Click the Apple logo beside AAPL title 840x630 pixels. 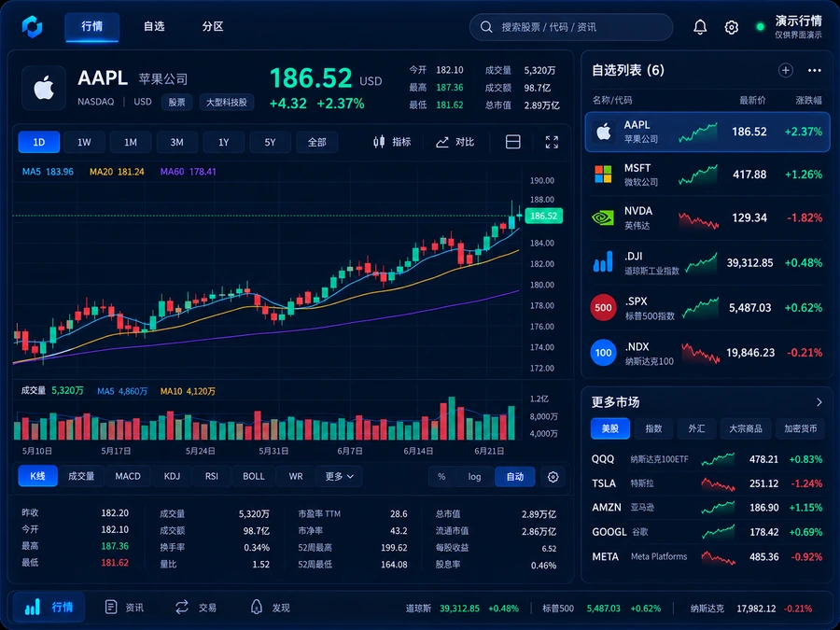pyautogui.click(x=44, y=88)
